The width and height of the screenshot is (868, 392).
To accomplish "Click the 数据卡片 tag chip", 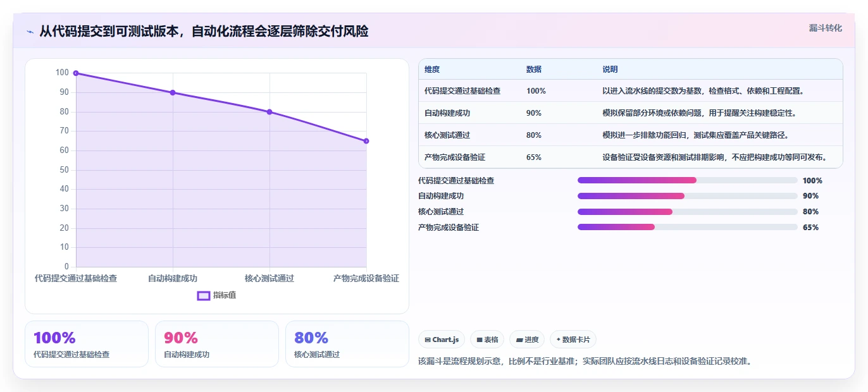I will tap(573, 340).
